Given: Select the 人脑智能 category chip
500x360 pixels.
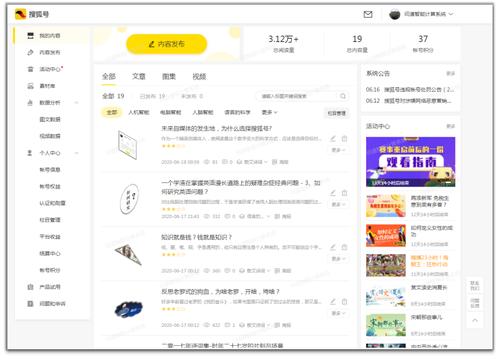Looking at the screenshot, I should [x=203, y=112].
